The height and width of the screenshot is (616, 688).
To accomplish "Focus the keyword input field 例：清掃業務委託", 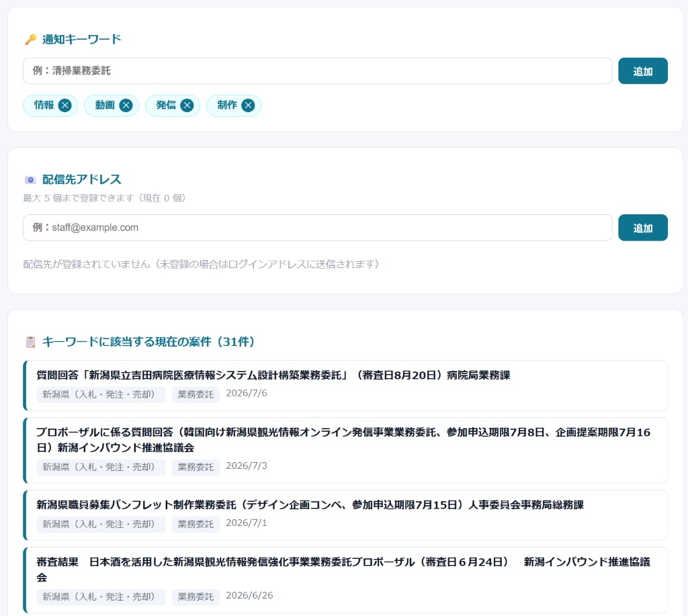I will click(x=317, y=71).
